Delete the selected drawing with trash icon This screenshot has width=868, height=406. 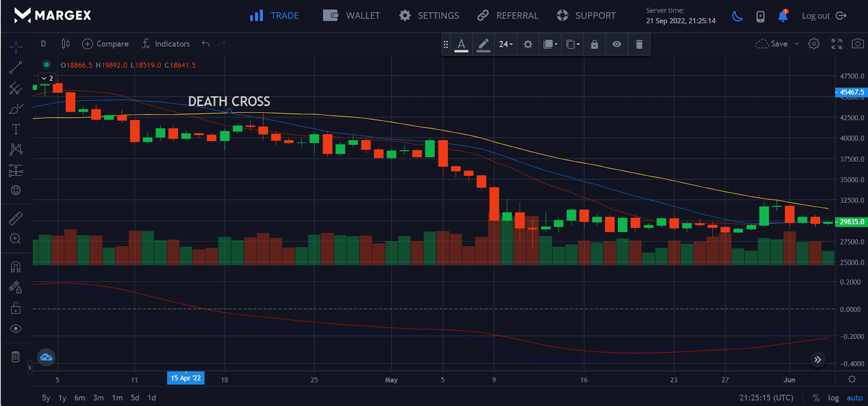[x=639, y=45]
